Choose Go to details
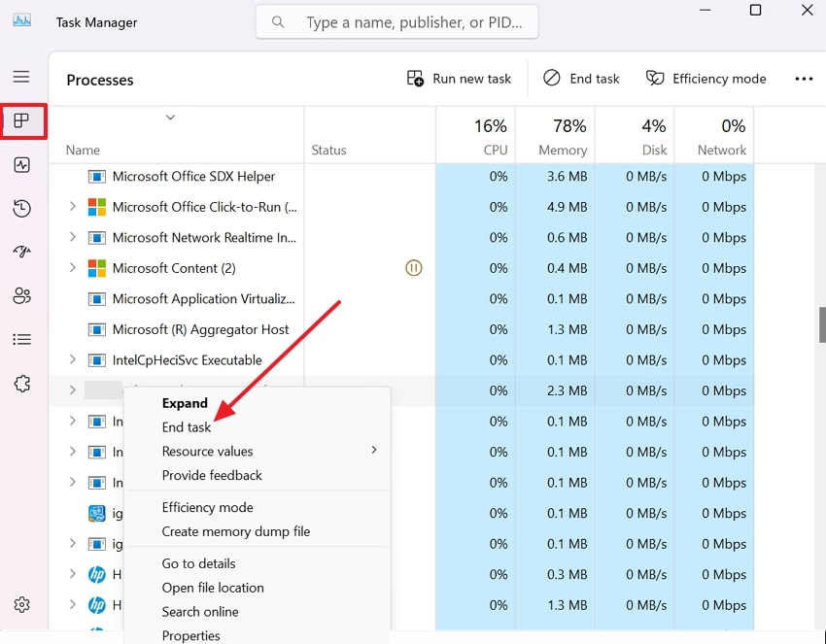This screenshot has width=826, height=644. tap(198, 564)
